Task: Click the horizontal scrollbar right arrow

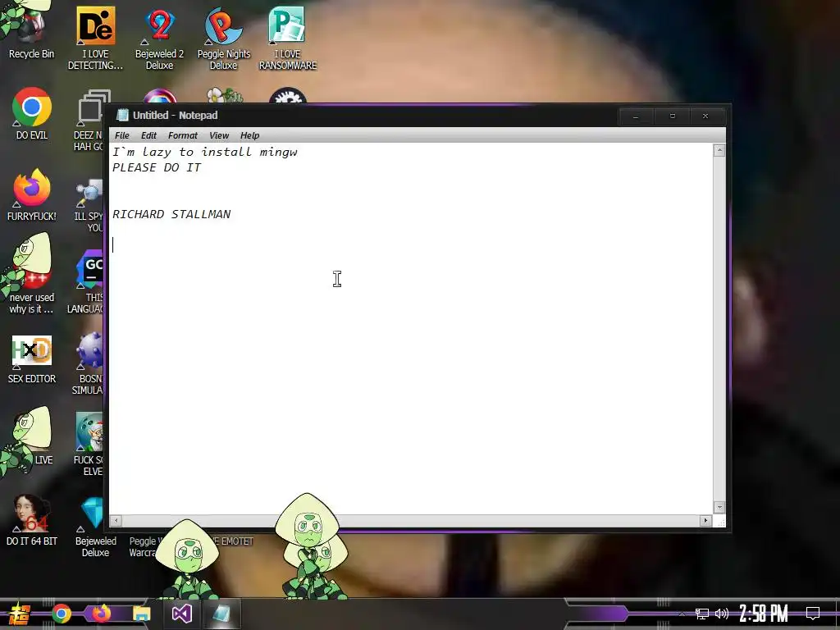Action: [705, 520]
